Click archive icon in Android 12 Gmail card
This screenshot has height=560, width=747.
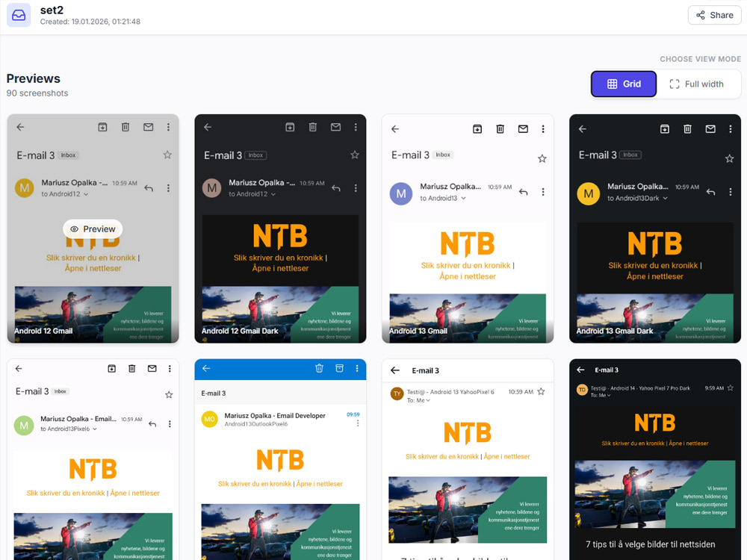[x=102, y=127]
